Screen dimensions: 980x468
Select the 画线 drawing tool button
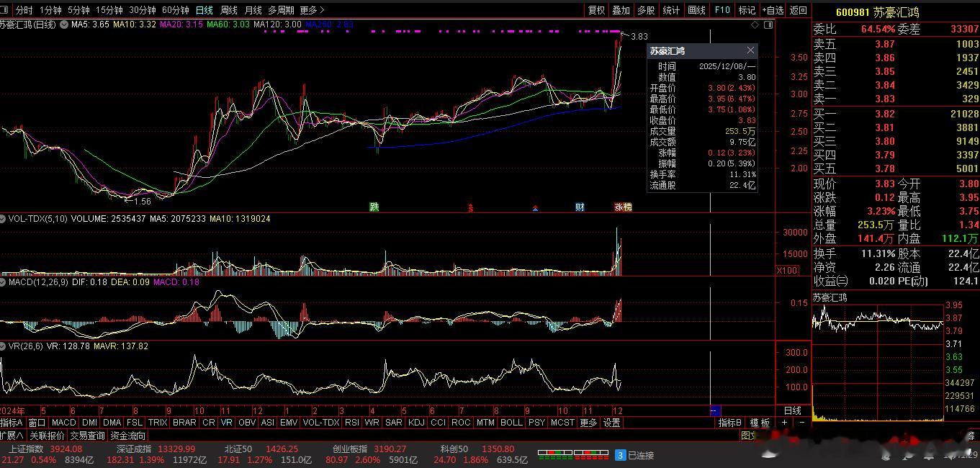[696, 10]
